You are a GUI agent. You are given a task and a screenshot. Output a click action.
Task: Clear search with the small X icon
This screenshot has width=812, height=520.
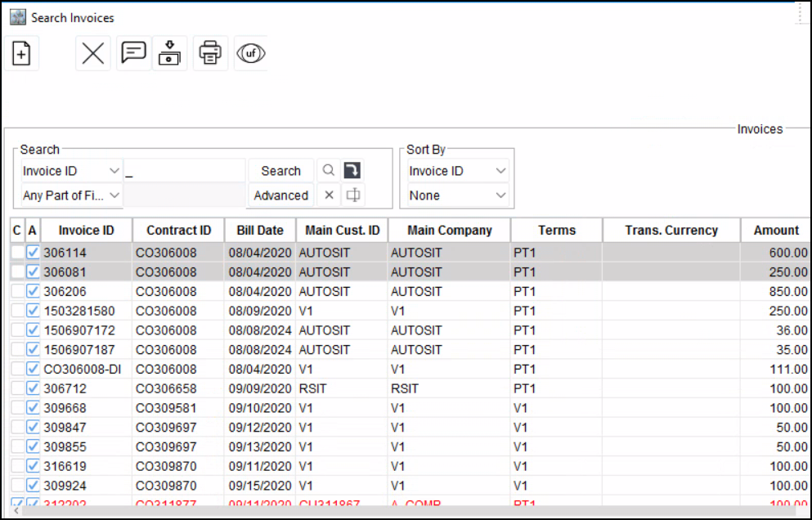click(329, 195)
